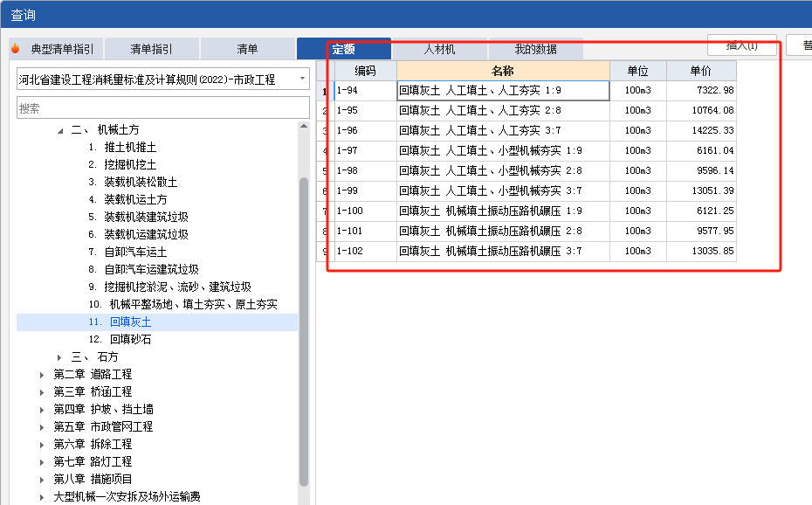Image resolution: width=812 pixels, height=505 pixels.
Task: Click the 名称 column header
Action: click(x=503, y=71)
